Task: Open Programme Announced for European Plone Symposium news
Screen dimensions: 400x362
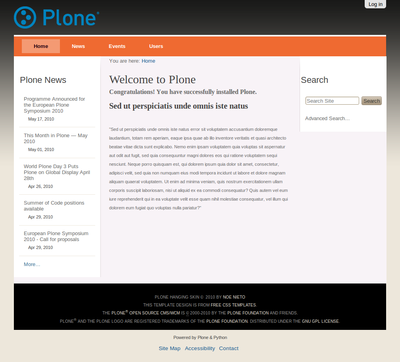Action: click(54, 105)
